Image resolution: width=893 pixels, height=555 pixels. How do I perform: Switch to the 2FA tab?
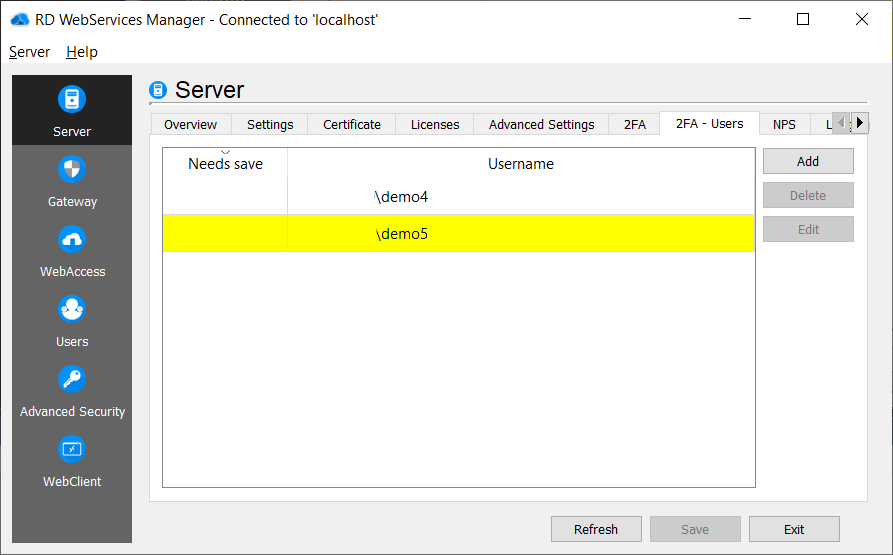(635, 124)
